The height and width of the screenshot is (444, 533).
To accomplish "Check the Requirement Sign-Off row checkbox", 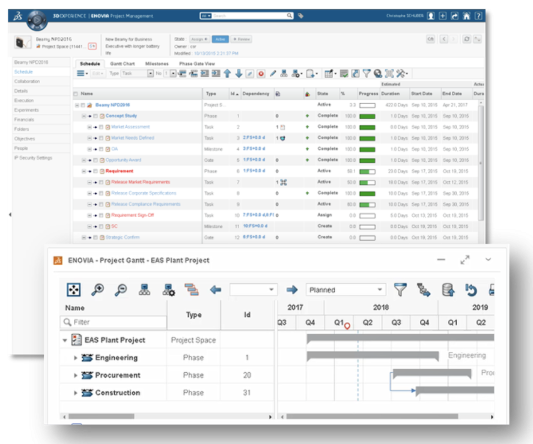I will click(x=101, y=216).
